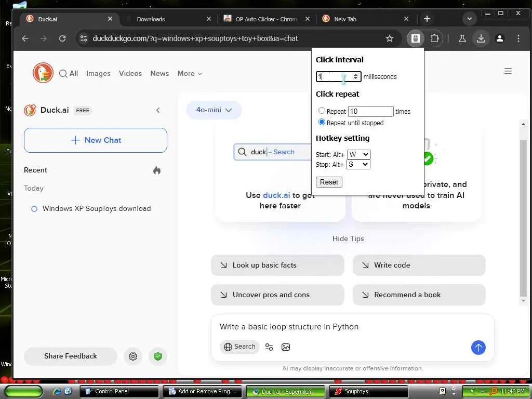
Task: Open the Videos search category
Action: coord(130,73)
